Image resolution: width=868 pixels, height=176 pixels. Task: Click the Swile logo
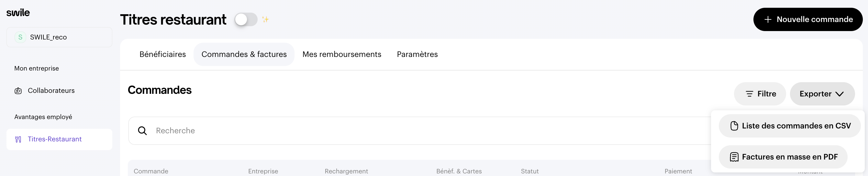[18, 13]
